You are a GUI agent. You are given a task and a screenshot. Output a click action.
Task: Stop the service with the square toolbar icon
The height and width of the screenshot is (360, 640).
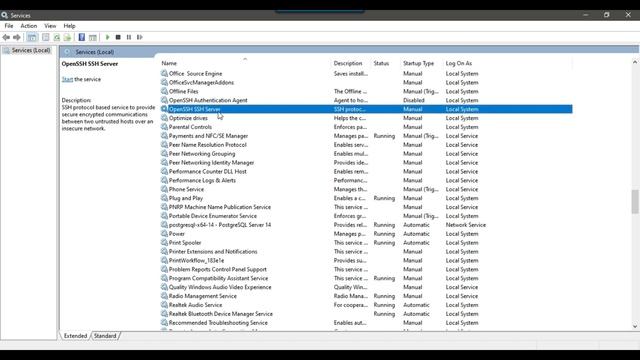(x=118, y=37)
